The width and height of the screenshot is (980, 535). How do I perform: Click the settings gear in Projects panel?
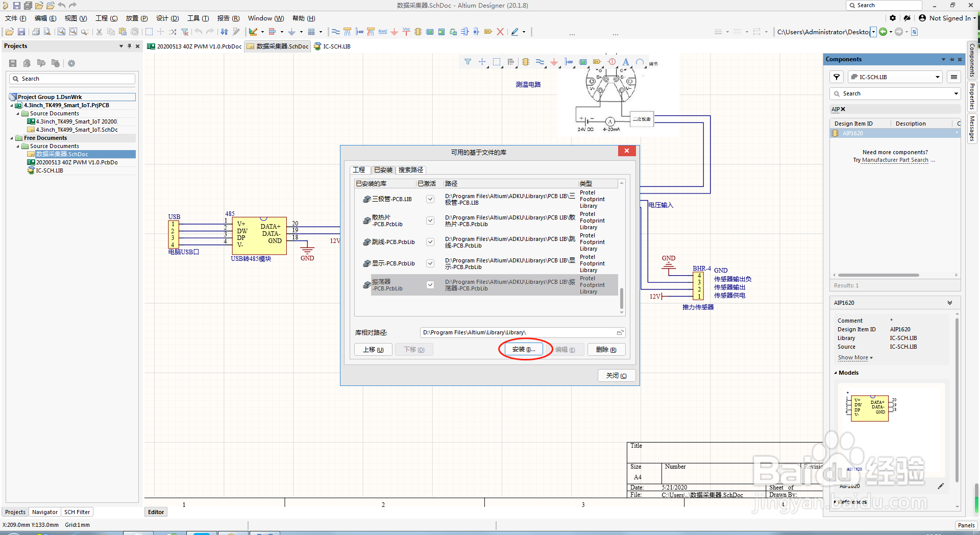tap(71, 63)
